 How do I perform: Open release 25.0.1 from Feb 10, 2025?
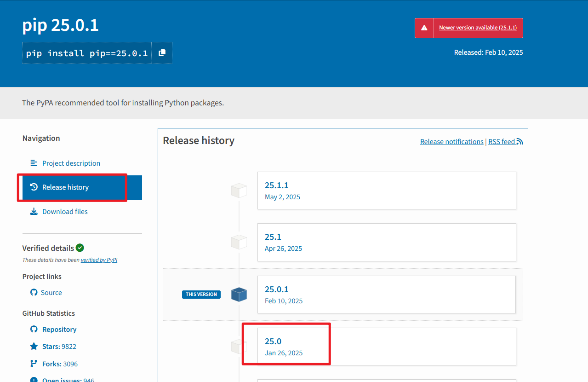click(x=387, y=295)
